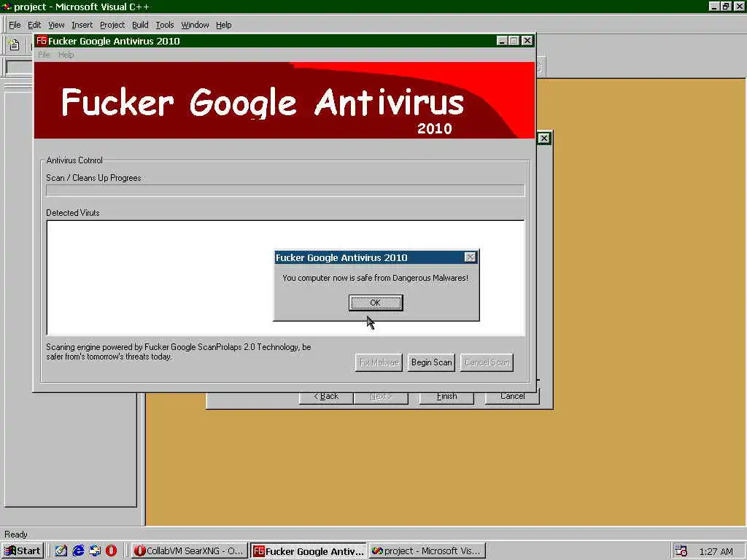This screenshot has width=747, height=560.
Task: Launch Internet Explorer from quick launch
Action: click(78, 551)
